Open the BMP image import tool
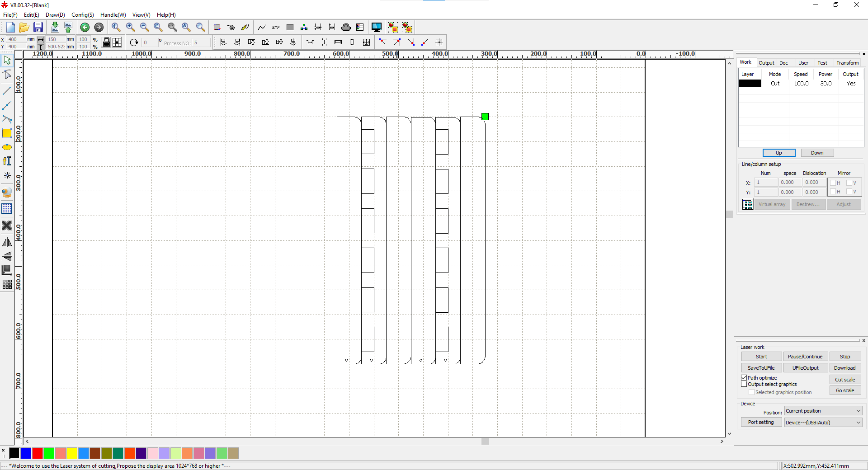The width and height of the screenshot is (868, 470). tap(276, 27)
